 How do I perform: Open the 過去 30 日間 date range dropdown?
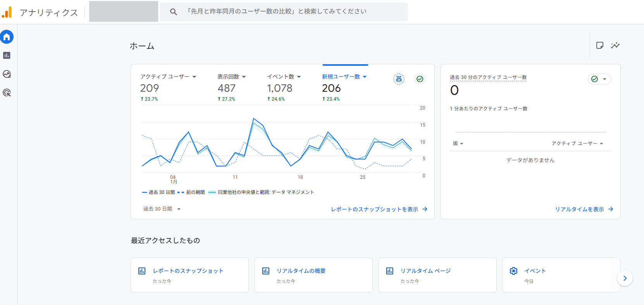coord(162,209)
